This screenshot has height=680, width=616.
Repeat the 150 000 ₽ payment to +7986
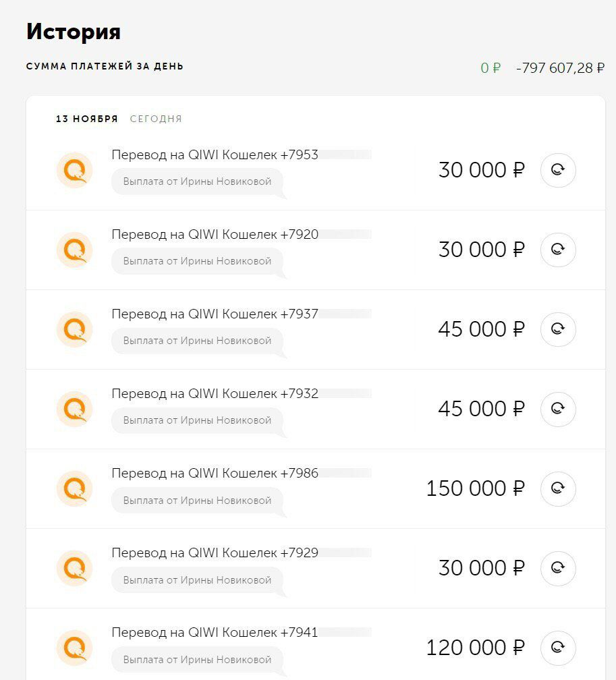[558, 488]
